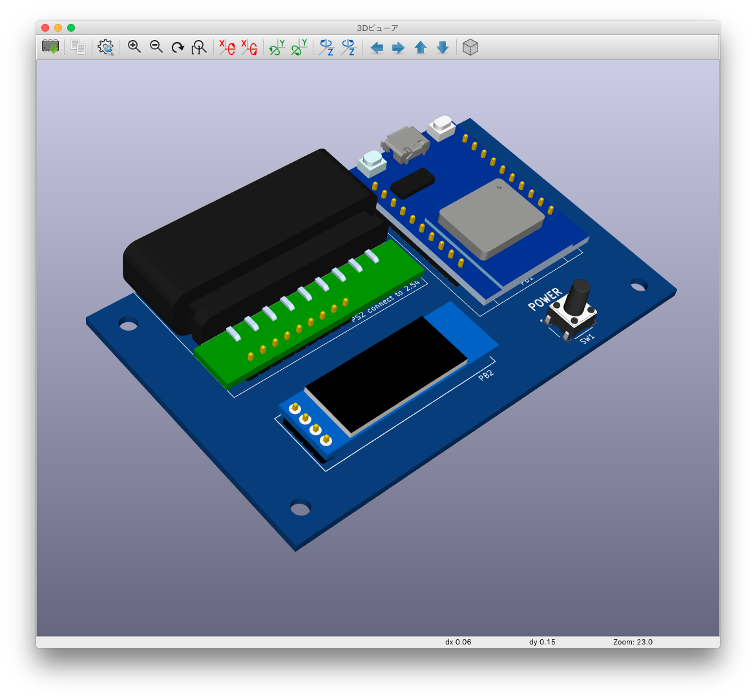Rotate Z clockwise with first blue icon
Image resolution: width=756 pixels, height=700 pixels.
coord(327,47)
